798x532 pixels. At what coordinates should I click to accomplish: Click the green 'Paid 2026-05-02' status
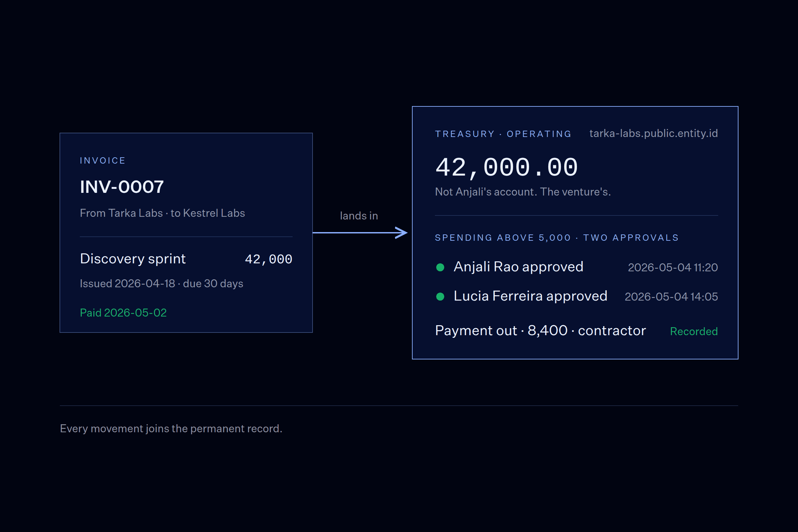pos(123,313)
